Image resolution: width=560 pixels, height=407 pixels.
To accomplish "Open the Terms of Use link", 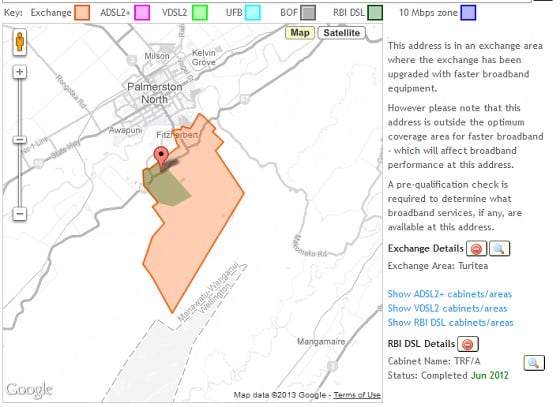I will tap(357, 395).
